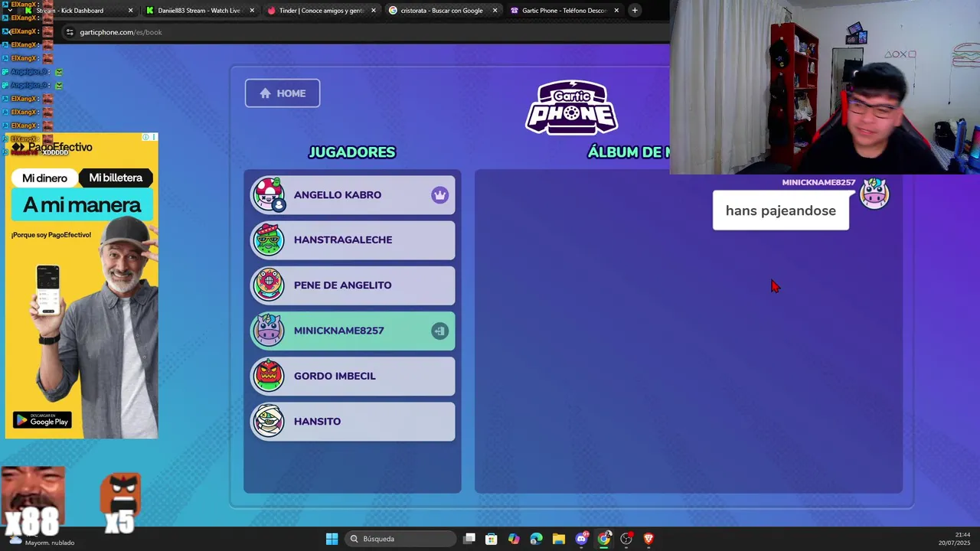Select player HANSITO
The height and width of the screenshot is (551, 980).
pos(352,422)
